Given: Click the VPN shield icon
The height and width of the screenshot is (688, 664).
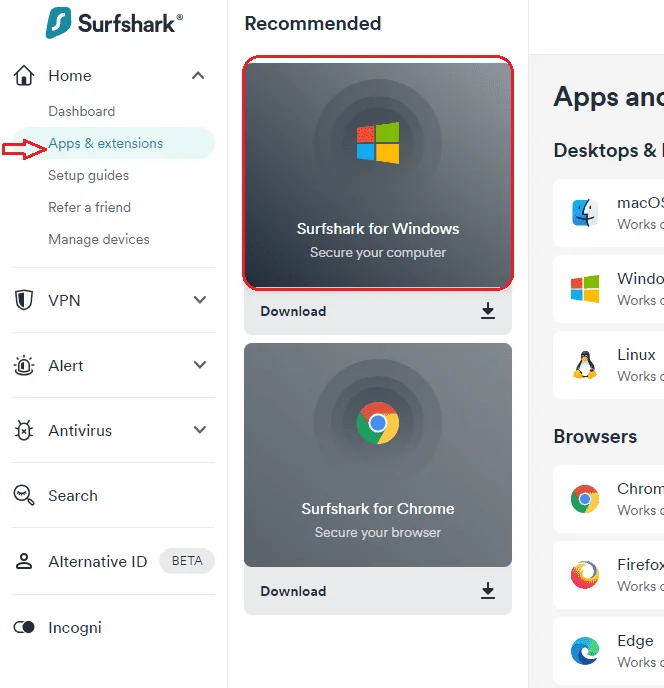Looking at the screenshot, I should 24,300.
